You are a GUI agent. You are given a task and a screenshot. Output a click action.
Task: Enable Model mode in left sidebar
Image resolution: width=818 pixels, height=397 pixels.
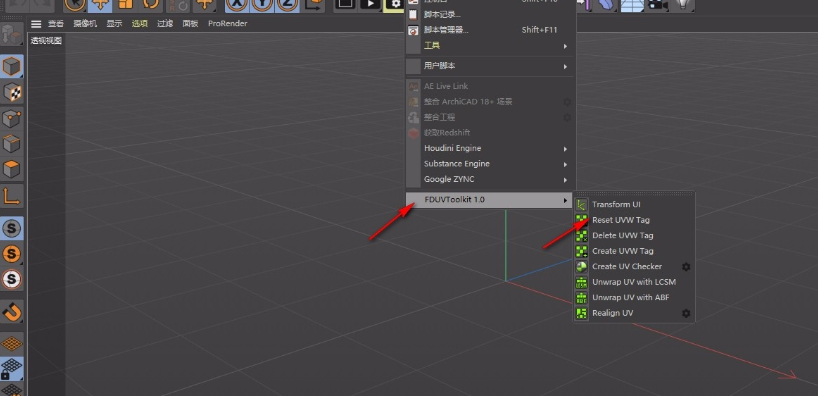[11, 66]
